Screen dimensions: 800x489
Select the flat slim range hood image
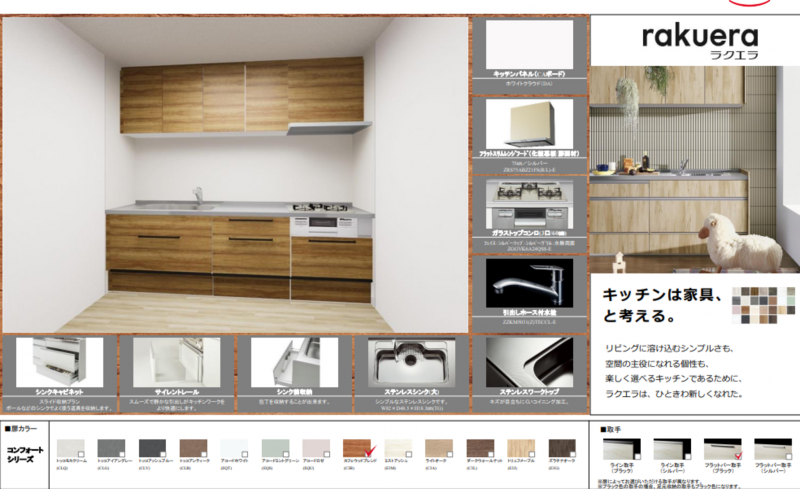[529, 123]
